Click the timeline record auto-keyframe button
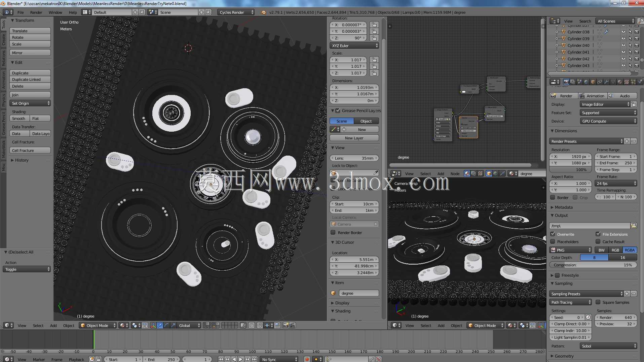The width and height of the screenshot is (644, 362). pyautogui.click(x=307, y=359)
